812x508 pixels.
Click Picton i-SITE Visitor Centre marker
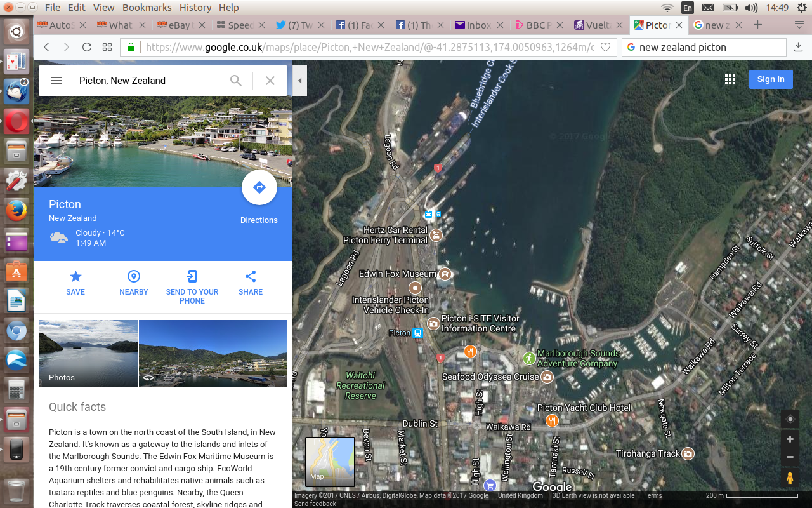[433, 324]
